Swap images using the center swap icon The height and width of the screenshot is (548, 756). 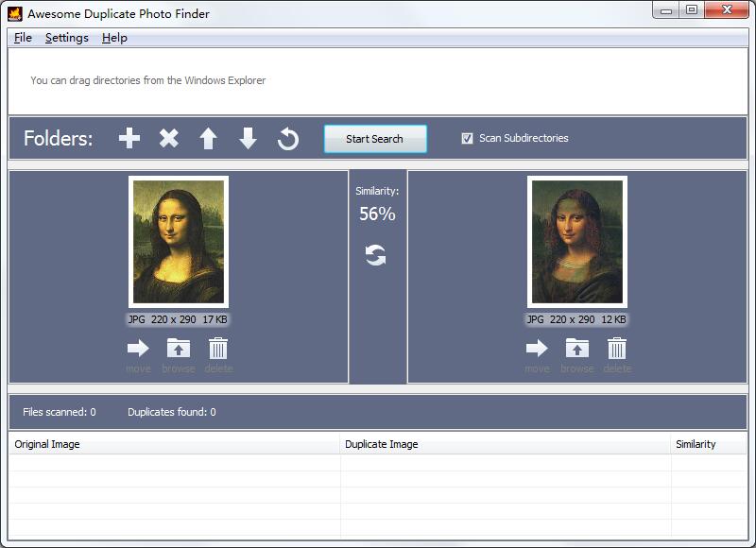tap(375, 255)
